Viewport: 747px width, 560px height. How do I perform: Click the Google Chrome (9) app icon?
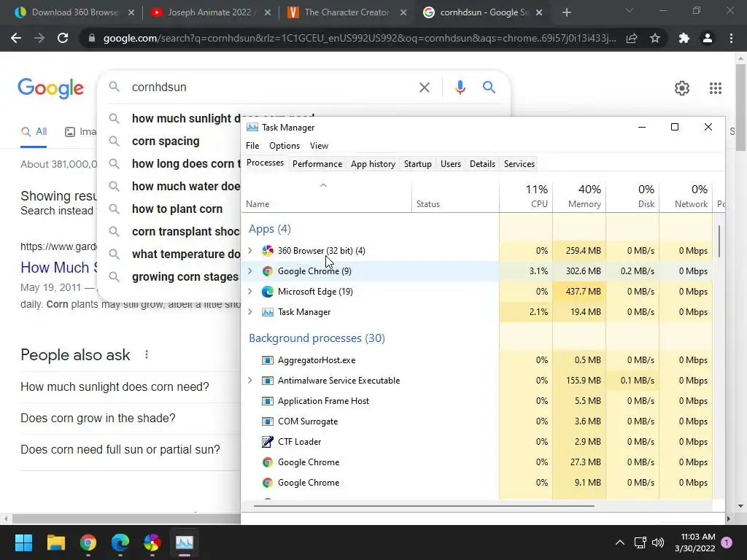click(268, 271)
